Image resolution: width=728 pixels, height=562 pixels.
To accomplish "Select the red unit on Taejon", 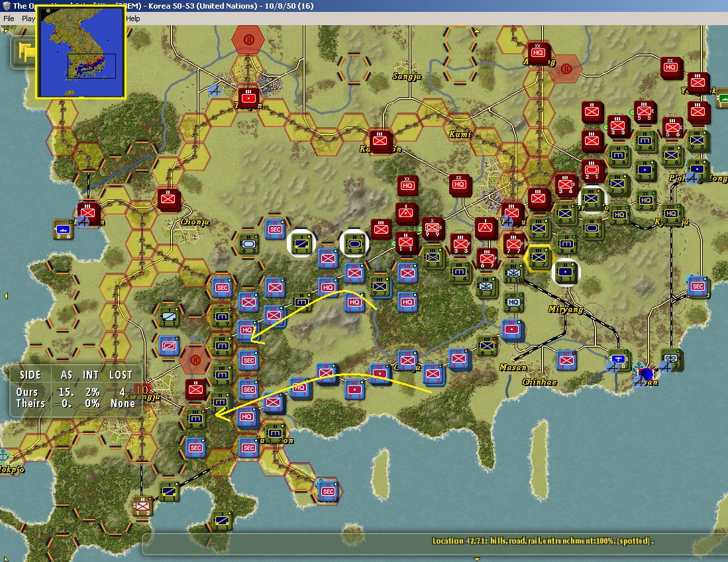I will click(249, 98).
